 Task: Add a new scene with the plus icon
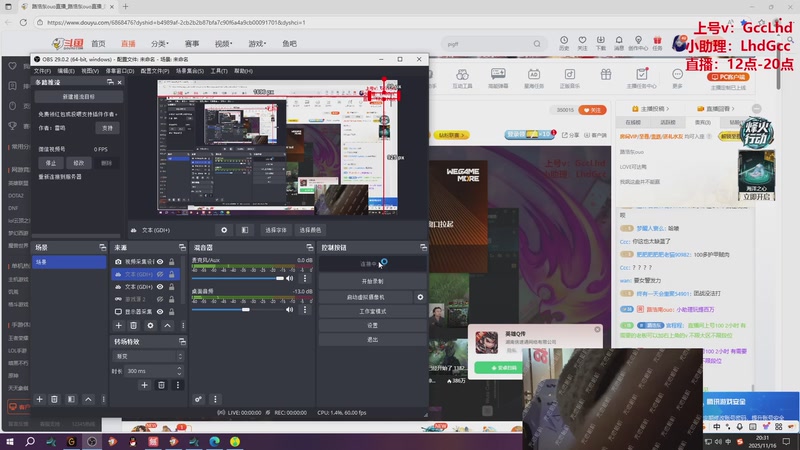click(x=39, y=399)
